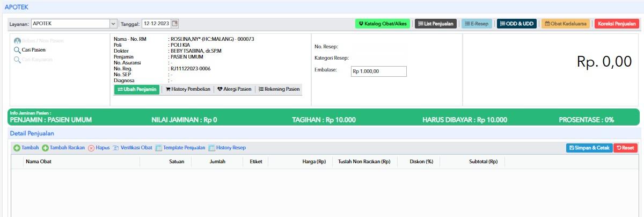
Task: Open Katalog Obat/Alkes
Action: [x=383, y=24]
